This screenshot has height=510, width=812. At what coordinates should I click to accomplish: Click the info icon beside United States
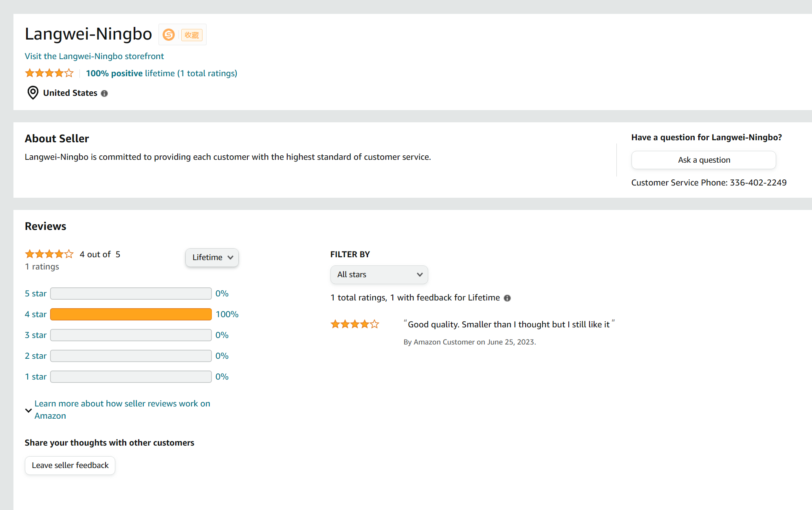click(104, 93)
